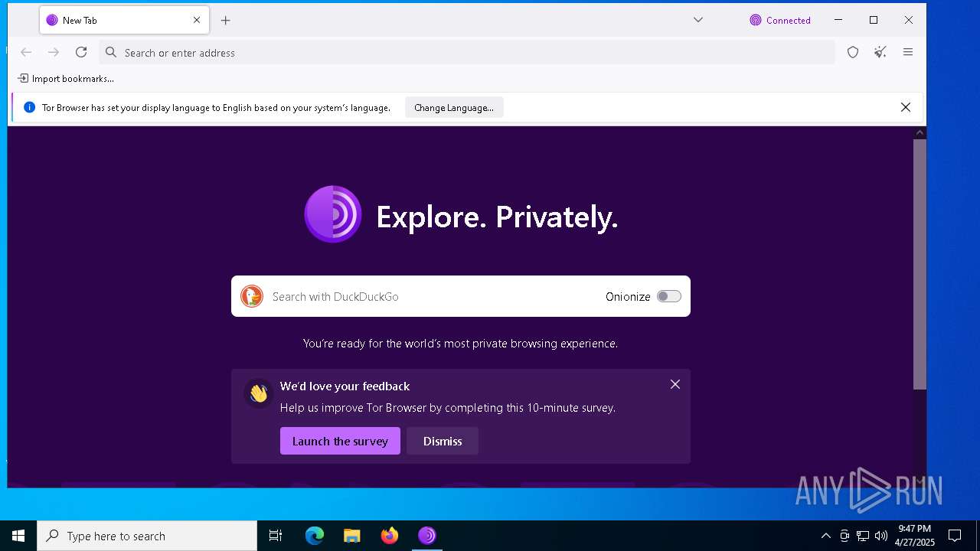Screen dimensions: 980x551
Task: Open Task View from the taskbar
Action: tap(276, 536)
